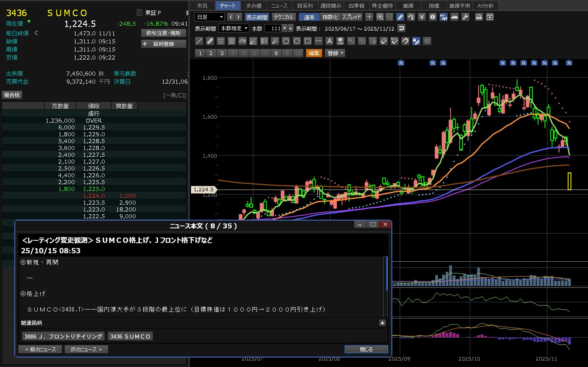
Task: Open chart settings wrench icon
Action: click(x=465, y=17)
